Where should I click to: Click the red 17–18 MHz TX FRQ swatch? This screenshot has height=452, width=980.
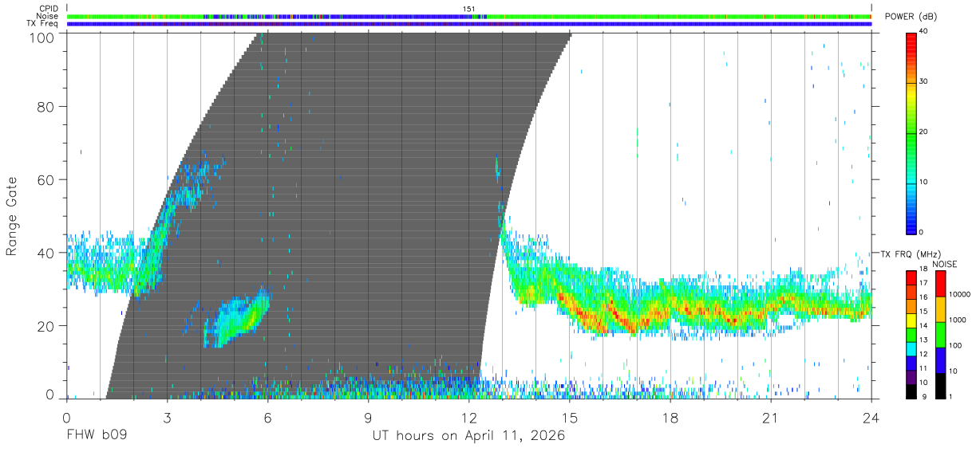click(x=911, y=278)
